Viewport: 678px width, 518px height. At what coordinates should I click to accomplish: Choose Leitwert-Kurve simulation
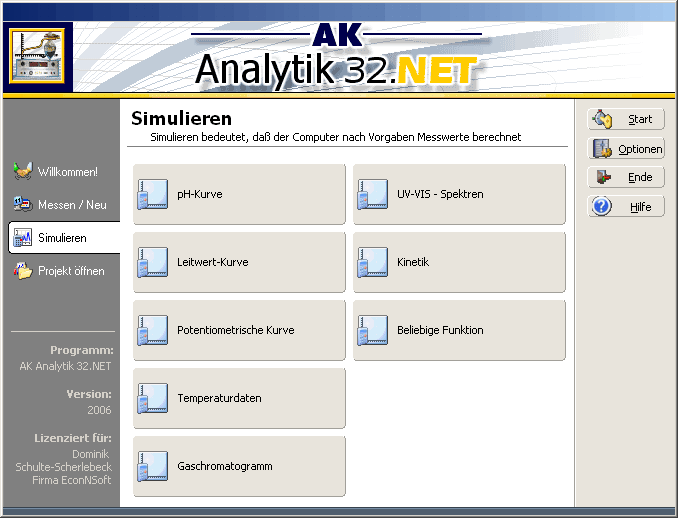pos(239,262)
